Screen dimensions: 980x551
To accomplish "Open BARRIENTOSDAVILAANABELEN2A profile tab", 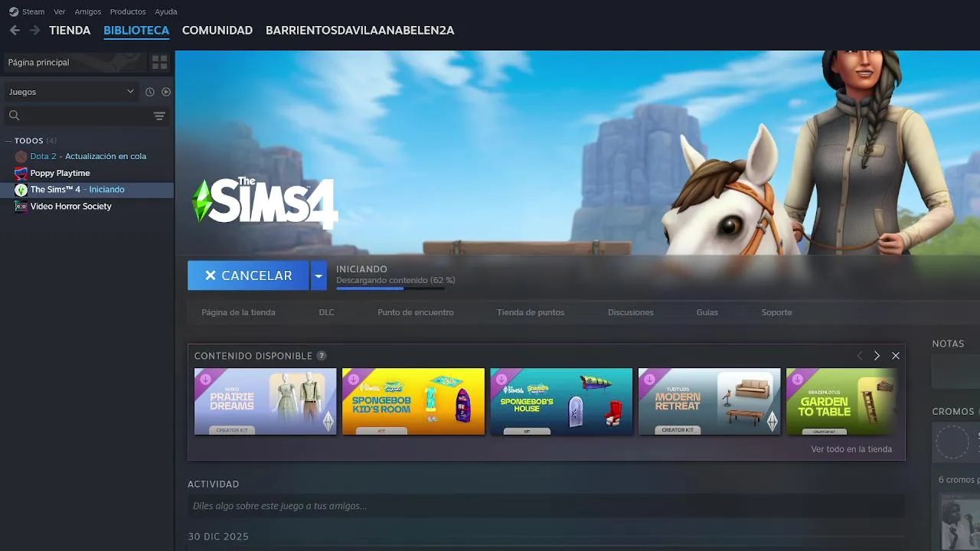I will pos(360,31).
